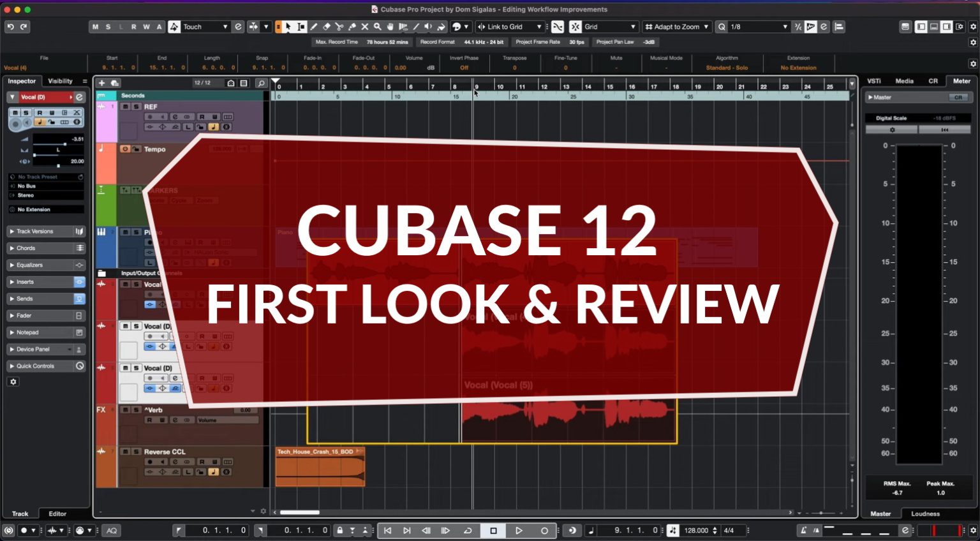
Task: Adjust the Vocal (D) volume fader
Action: click(x=64, y=144)
